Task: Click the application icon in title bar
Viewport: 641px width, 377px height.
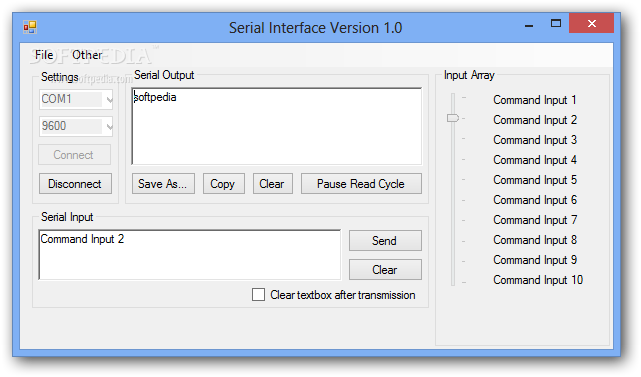Action: [x=30, y=27]
